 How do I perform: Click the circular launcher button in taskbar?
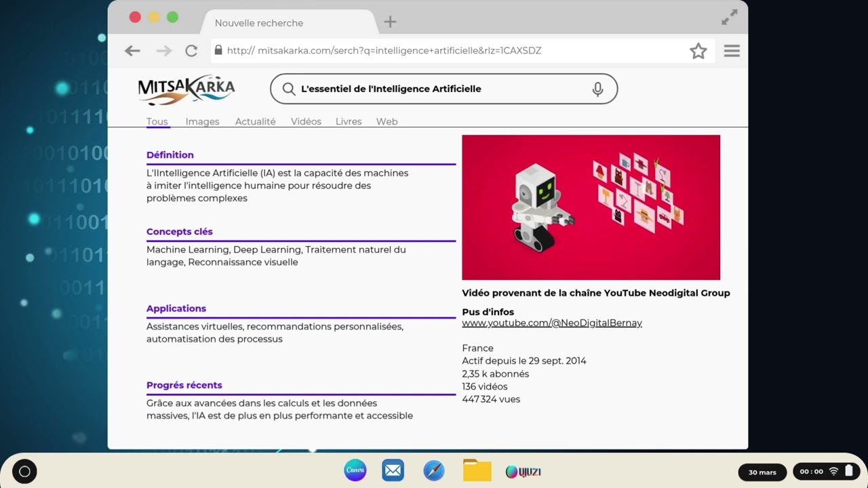tap(24, 472)
